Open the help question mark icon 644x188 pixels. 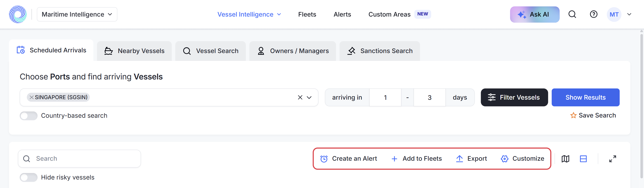[593, 14]
